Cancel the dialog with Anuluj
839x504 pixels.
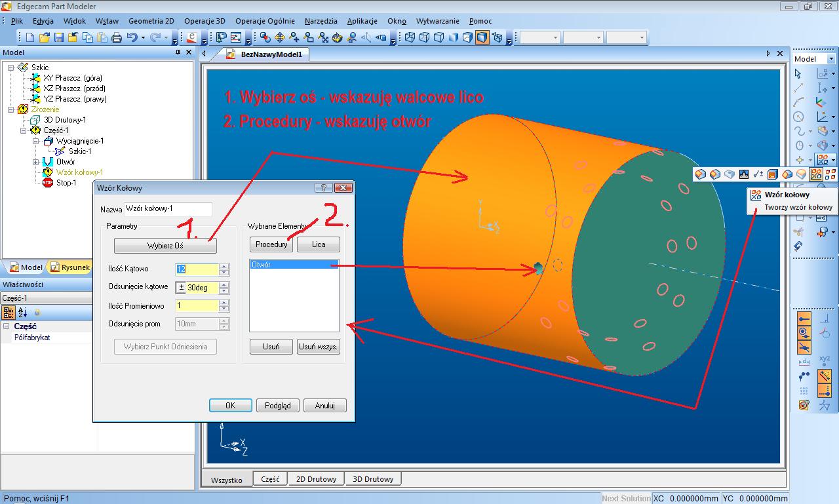325,406
